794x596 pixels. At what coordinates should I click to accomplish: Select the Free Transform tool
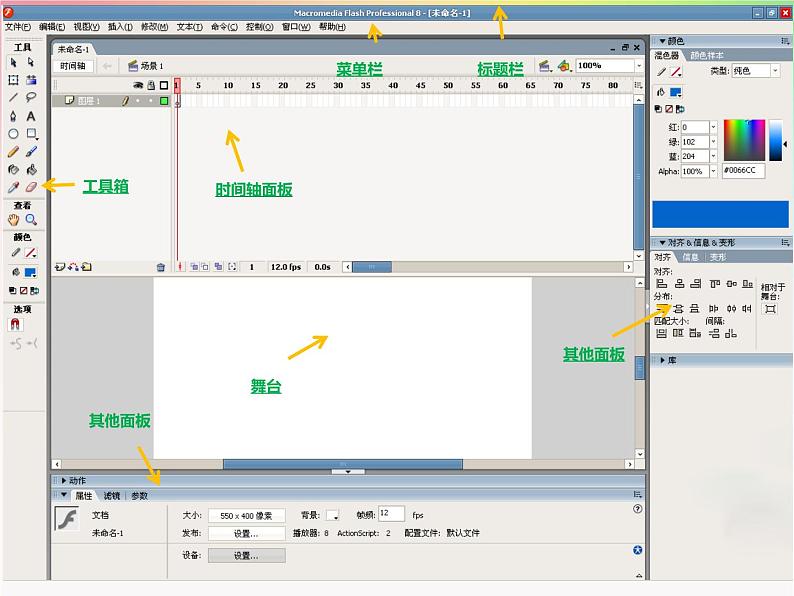[x=14, y=80]
